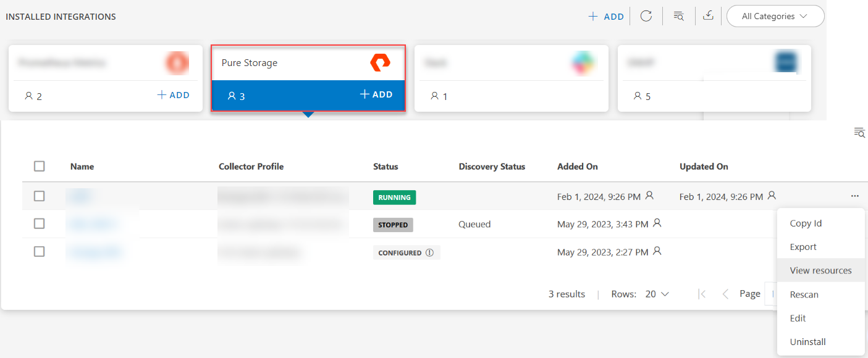Click the three-dot actions menu on the running row

coord(854,196)
